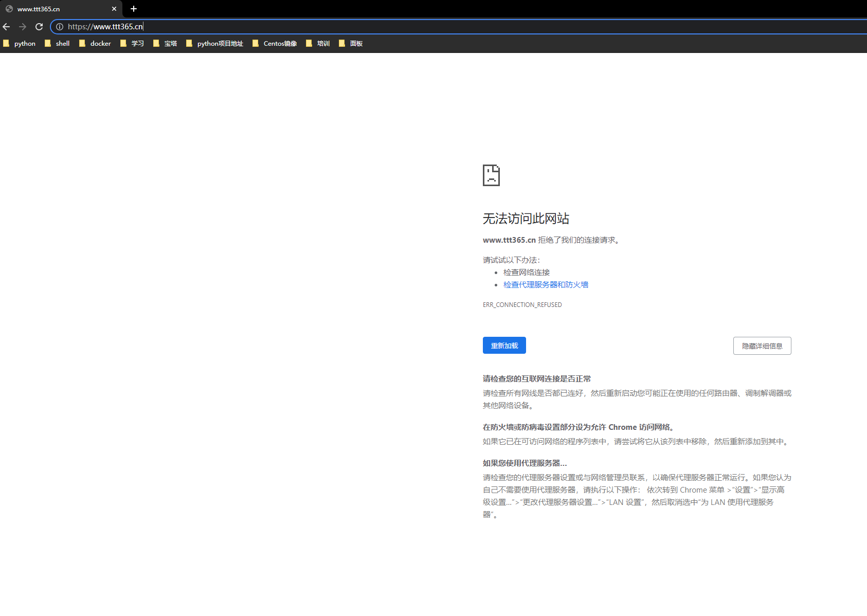Click 隐藏详细信息 to hide details
Image resolution: width=867 pixels, height=616 pixels.
[762, 346]
